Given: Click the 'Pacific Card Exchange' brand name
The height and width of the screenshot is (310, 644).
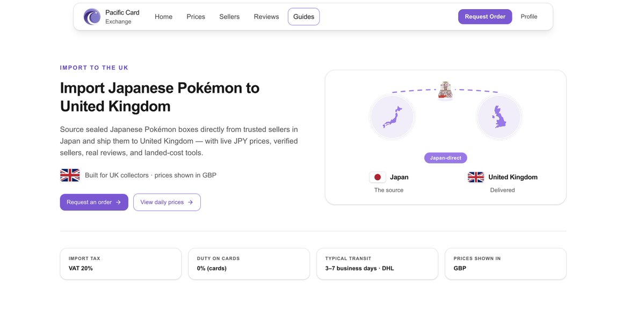Looking at the screenshot, I should click(122, 17).
